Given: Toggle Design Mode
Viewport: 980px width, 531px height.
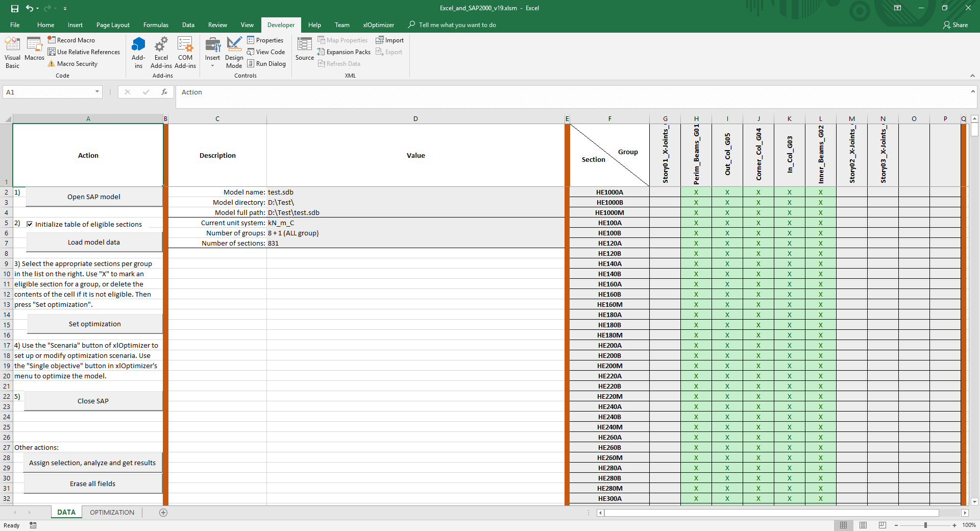Looking at the screenshot, I should (234, 53).
